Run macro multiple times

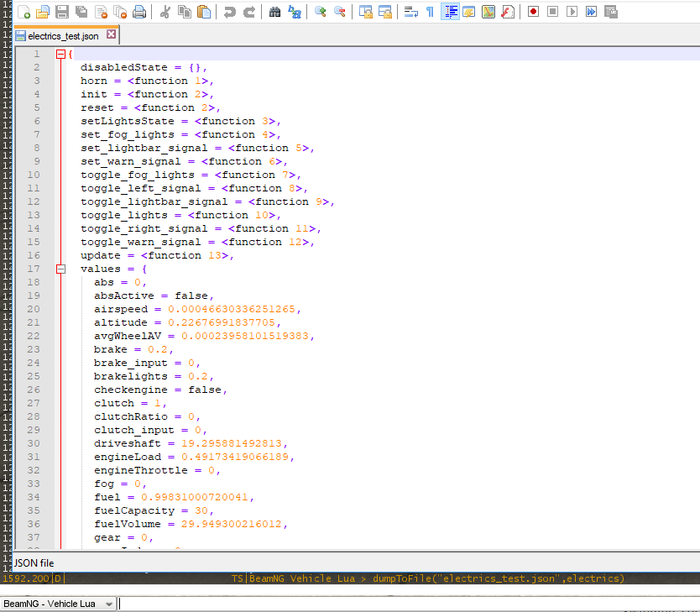pos(591,12)
